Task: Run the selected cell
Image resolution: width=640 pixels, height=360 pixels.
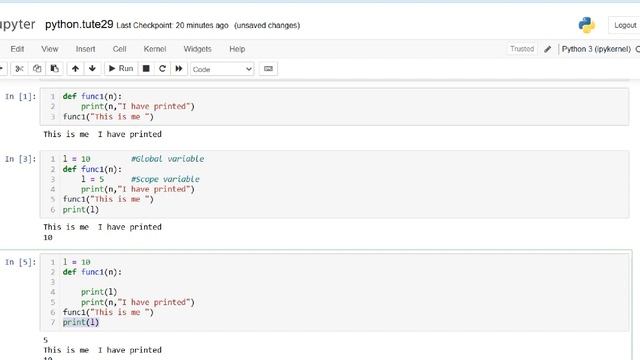Action: 121,69
